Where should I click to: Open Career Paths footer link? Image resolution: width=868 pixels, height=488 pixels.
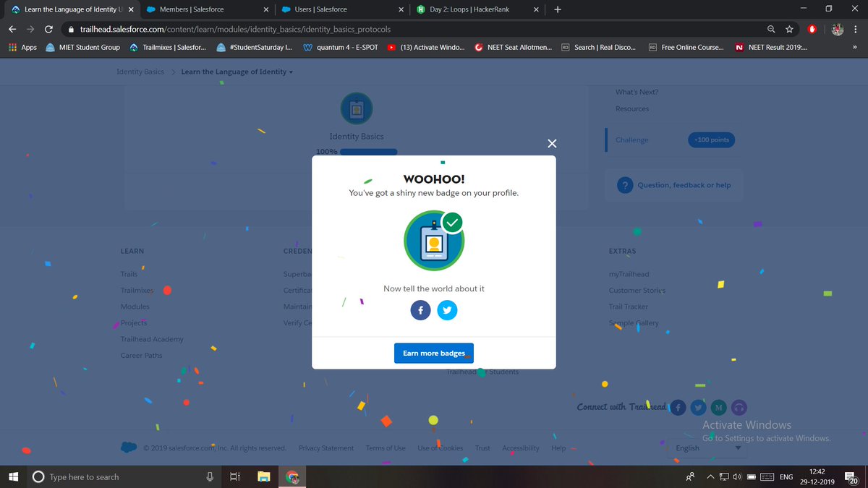(x=141, y=356)
